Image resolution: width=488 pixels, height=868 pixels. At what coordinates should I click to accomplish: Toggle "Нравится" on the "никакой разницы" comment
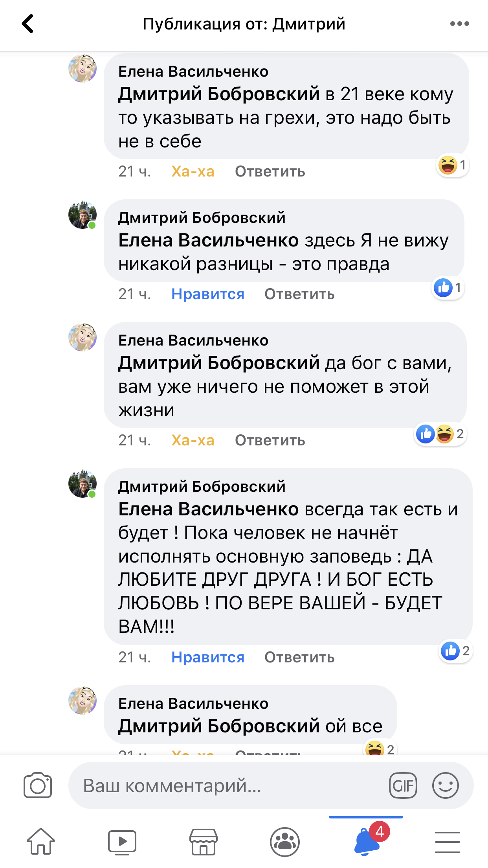coord(208,294)
